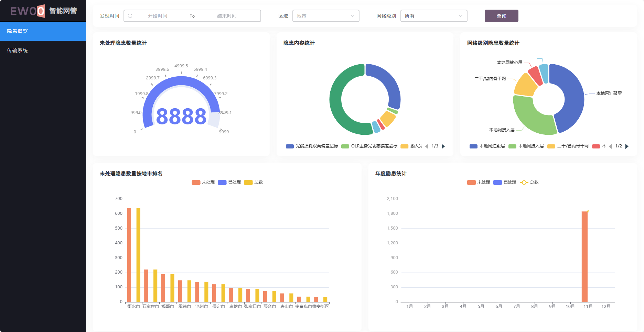644x332 pixels.
Task: Click the 查询 query button
Action: coord(501,16)
